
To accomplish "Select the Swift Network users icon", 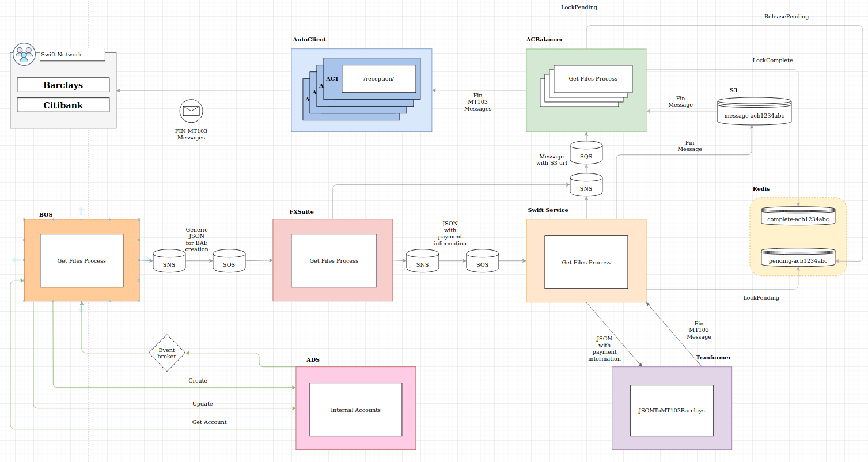I will point(24,54).
